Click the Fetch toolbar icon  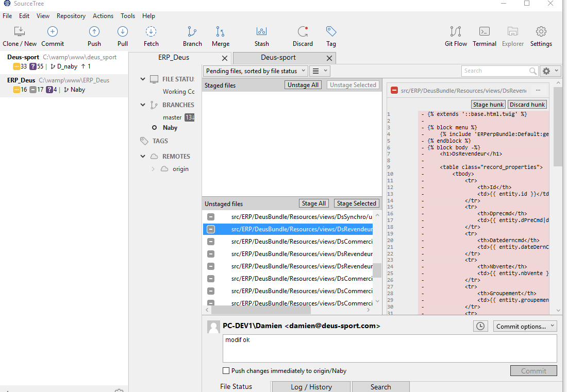[x=151, y=32]
